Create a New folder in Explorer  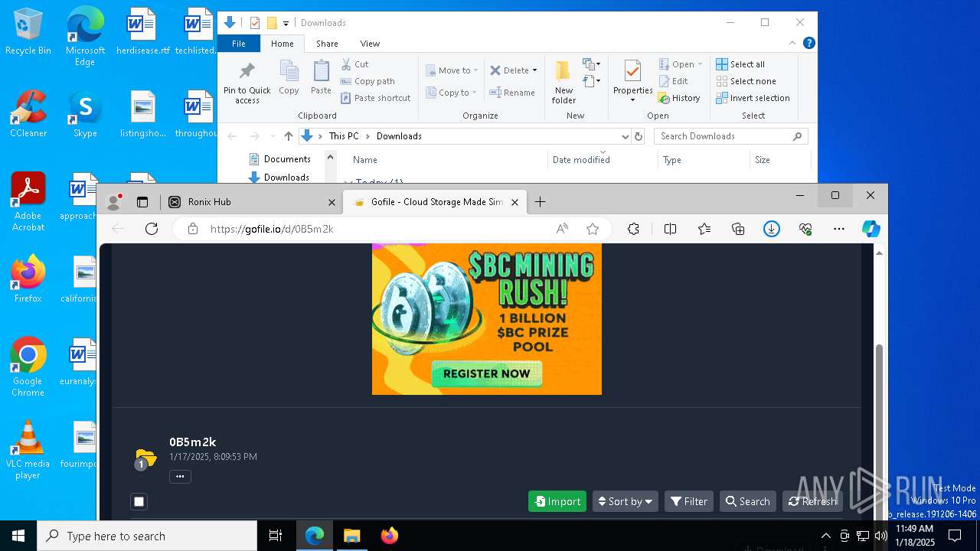tap(563, 82)
